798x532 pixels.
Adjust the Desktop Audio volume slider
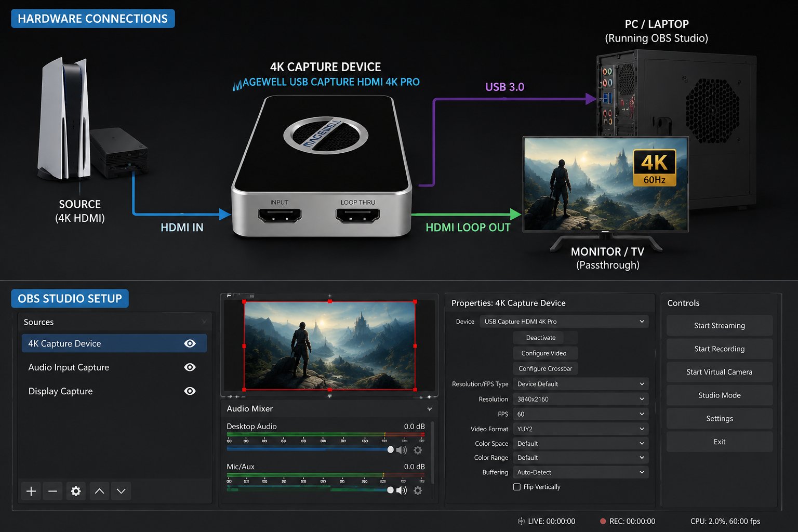[310, 449]
